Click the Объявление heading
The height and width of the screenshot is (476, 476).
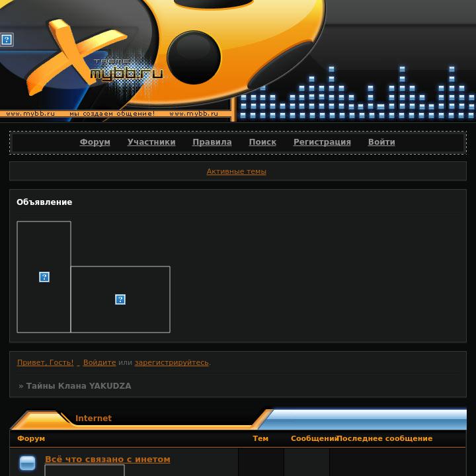44,202
